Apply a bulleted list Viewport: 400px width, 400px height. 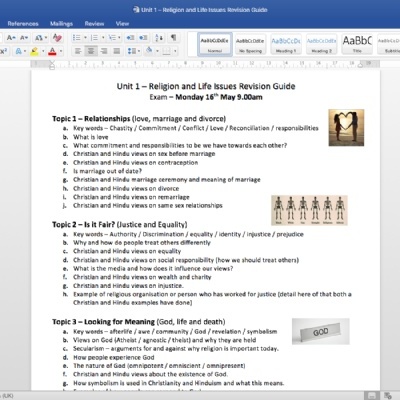point(76,38)
